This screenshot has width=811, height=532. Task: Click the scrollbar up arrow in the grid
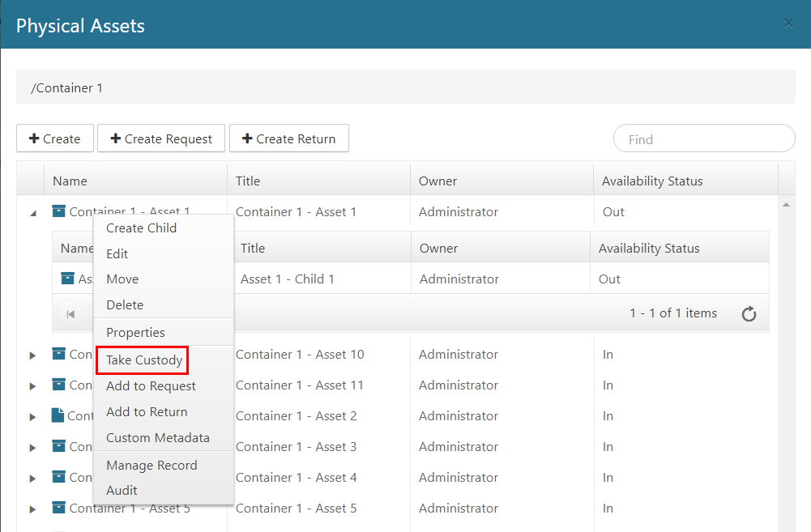click(785, 206)
